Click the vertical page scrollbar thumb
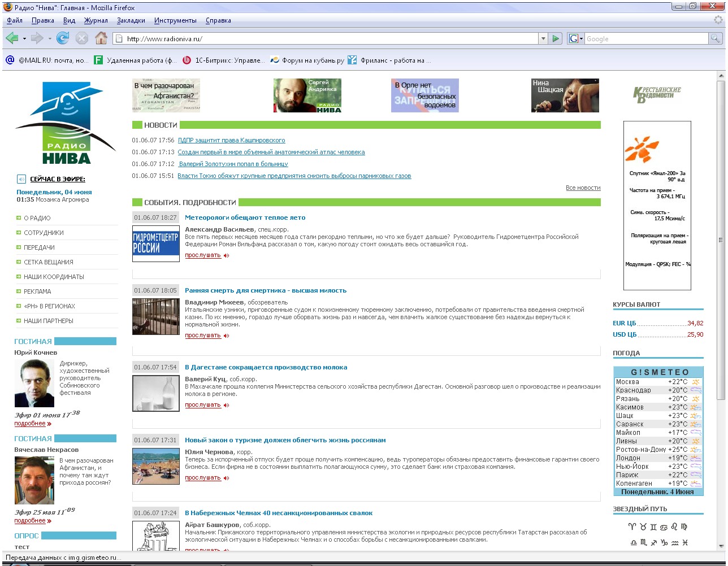Screen dimensions: 728x566 coord(721,240)
